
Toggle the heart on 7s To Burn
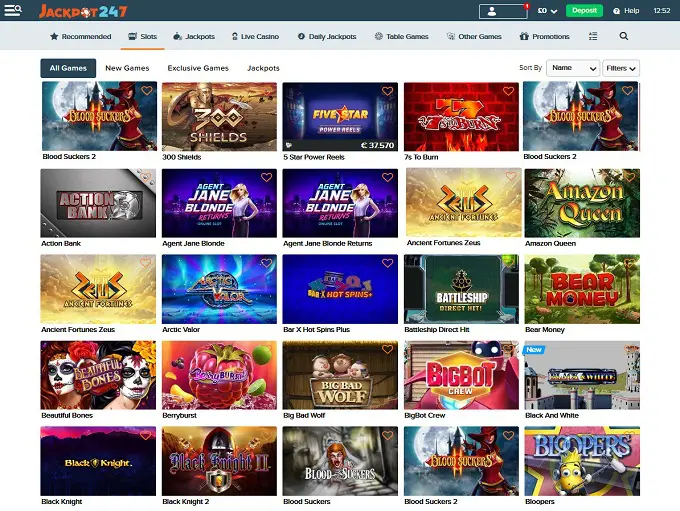(508, 91)
